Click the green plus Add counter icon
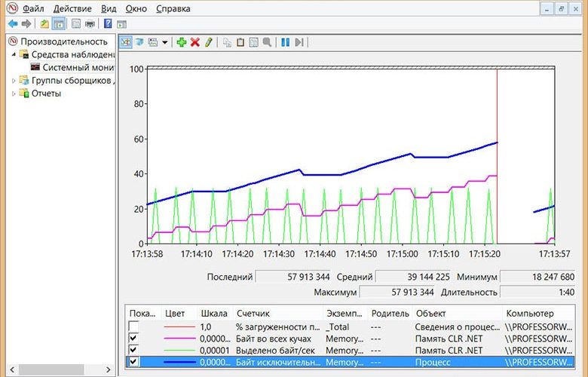 pyautogui.click(x=182, y=42)
